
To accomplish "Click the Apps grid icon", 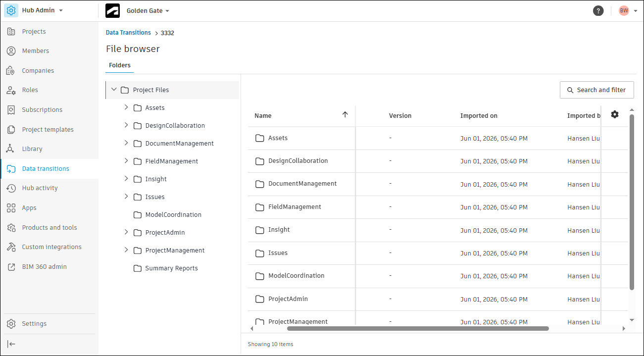I will (11, 208).
